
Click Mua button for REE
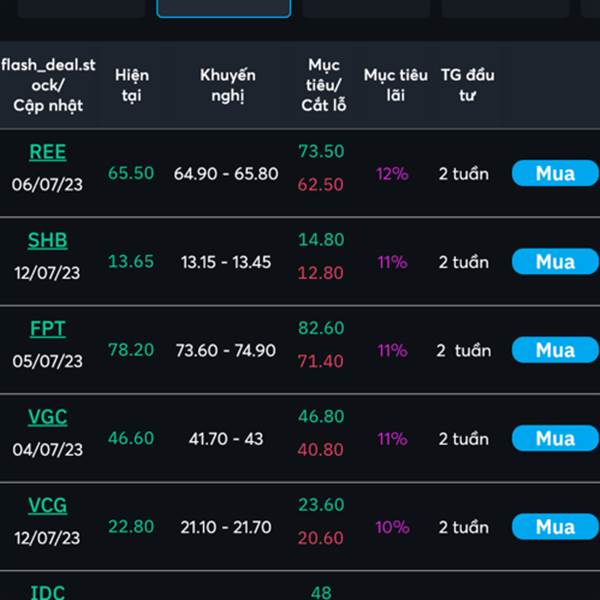click(x=555, y=173)
